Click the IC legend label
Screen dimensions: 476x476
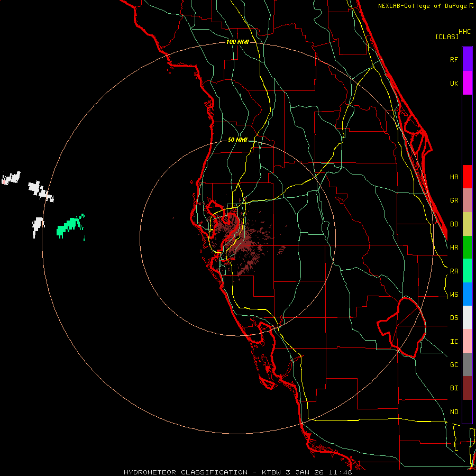tap(454, 342)
